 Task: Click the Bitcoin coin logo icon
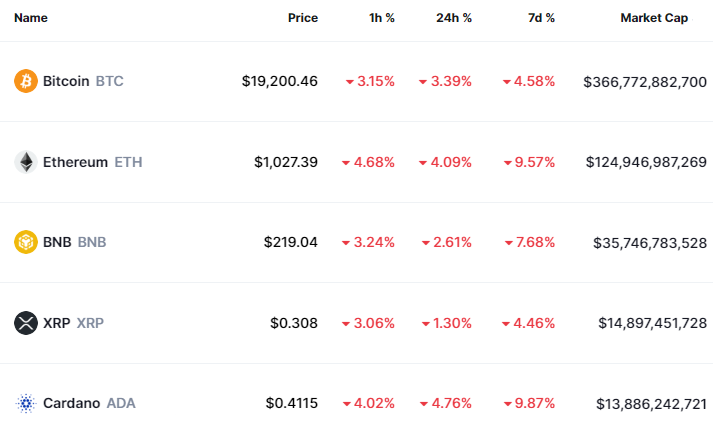tap(26, 81)
